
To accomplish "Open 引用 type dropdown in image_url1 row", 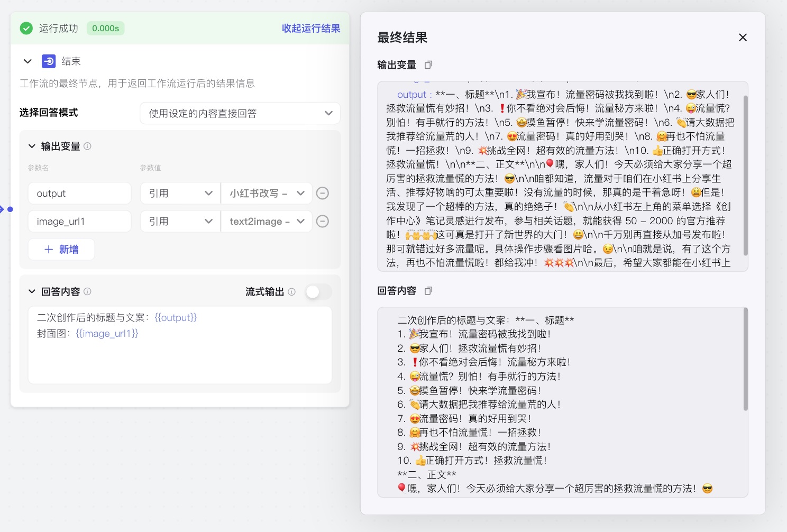I will [x=180, y=222].
